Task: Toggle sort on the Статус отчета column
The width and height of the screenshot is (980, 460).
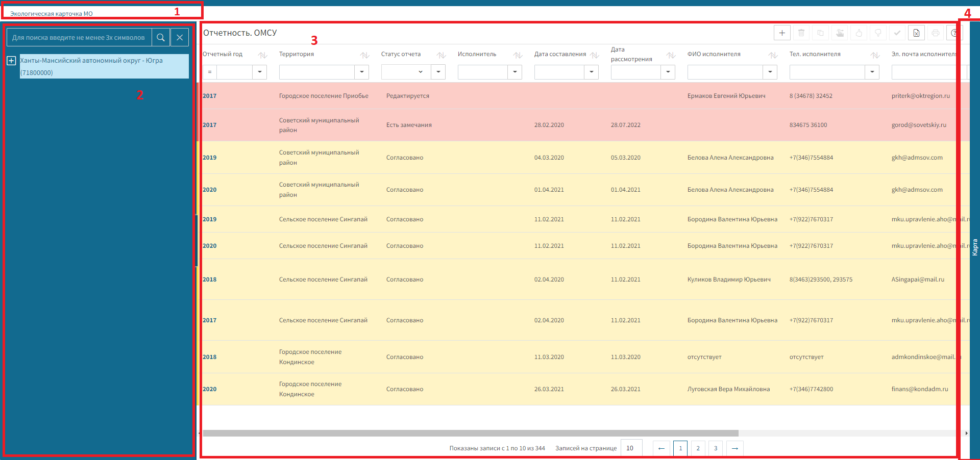Action: coord(441,55)
